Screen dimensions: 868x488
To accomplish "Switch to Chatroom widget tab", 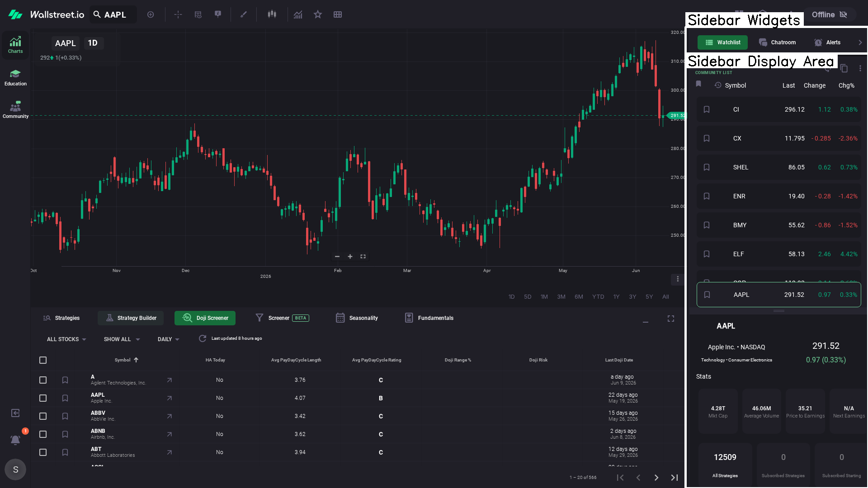I will coord(778,42).
